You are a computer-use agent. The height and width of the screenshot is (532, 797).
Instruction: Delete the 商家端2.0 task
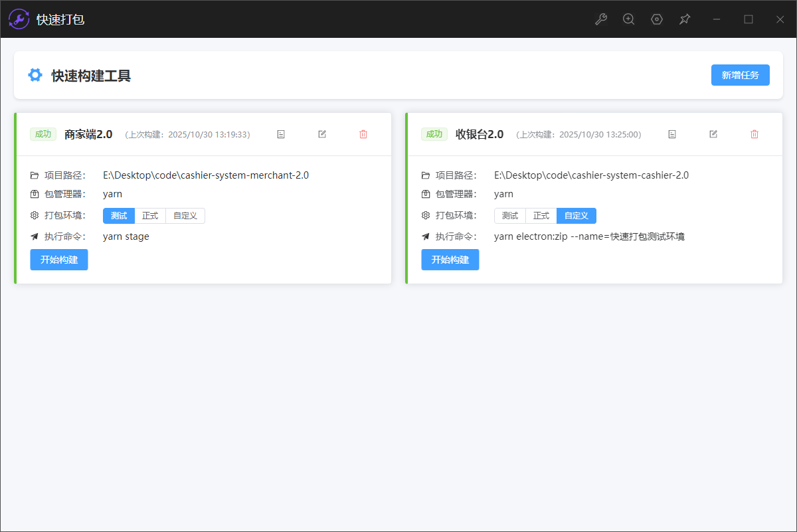point(363,134)
